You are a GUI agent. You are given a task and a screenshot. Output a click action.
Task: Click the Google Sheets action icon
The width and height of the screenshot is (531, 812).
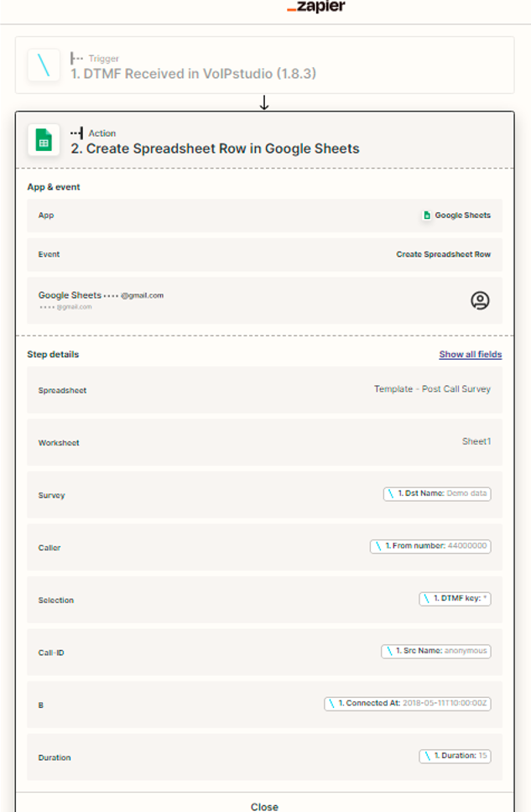[44, 140]
